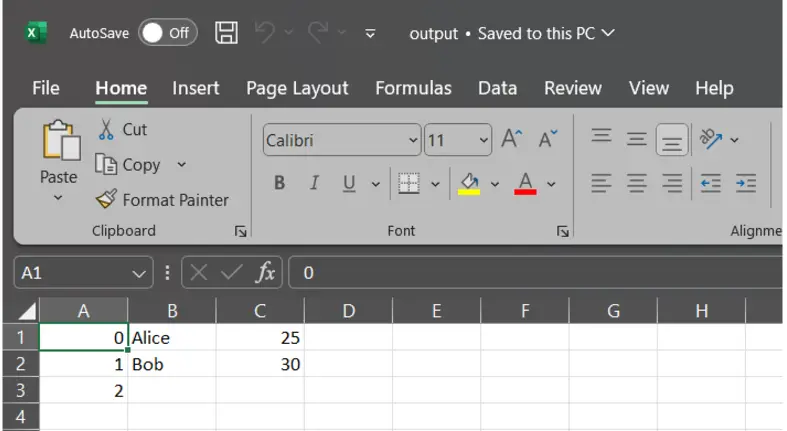
Task: Click the Excel app logo icon
Action: tap(36, 33)
